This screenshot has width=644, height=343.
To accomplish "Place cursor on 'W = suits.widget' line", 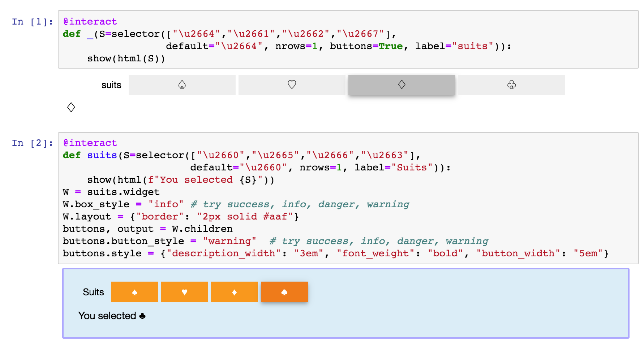I will pyautogui.click(x=111, y=192).
